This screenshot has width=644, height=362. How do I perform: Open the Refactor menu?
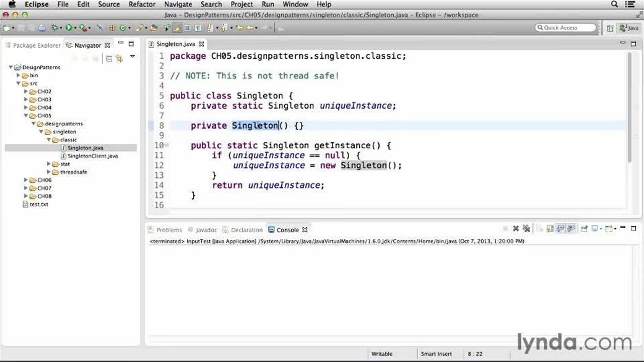click(142, 4)
